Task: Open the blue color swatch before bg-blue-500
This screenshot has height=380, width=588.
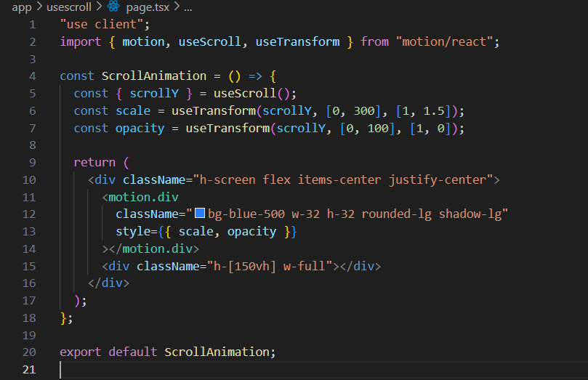Action: point(200,213)
